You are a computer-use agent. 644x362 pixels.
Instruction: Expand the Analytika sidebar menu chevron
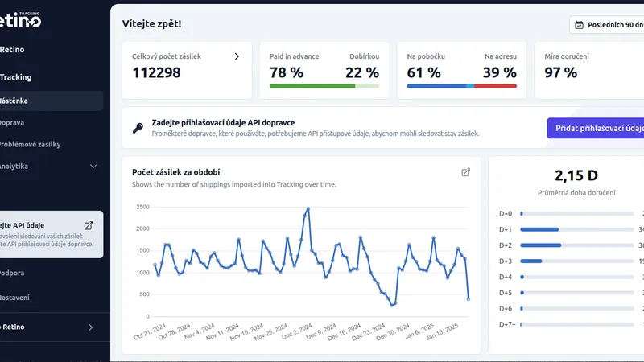click(x=93, y=167)
